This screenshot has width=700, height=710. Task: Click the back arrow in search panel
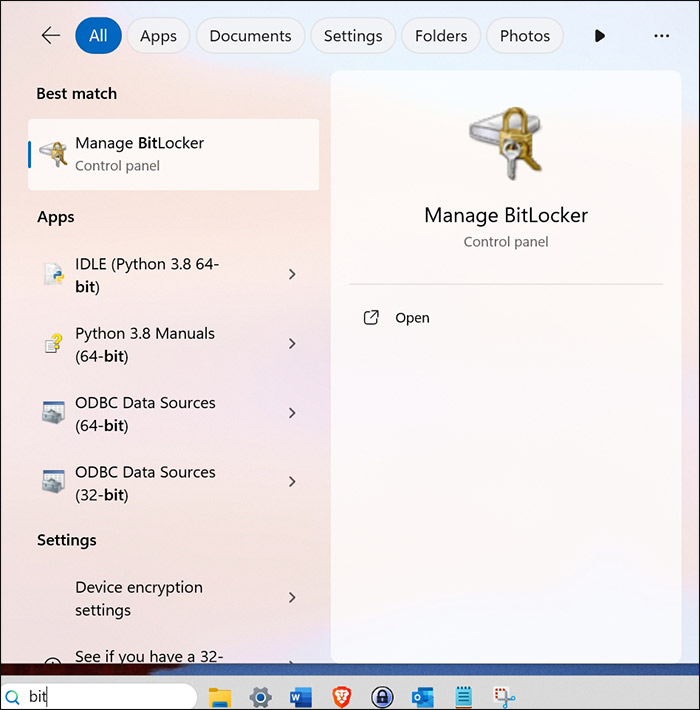click(x=50, y=36)
